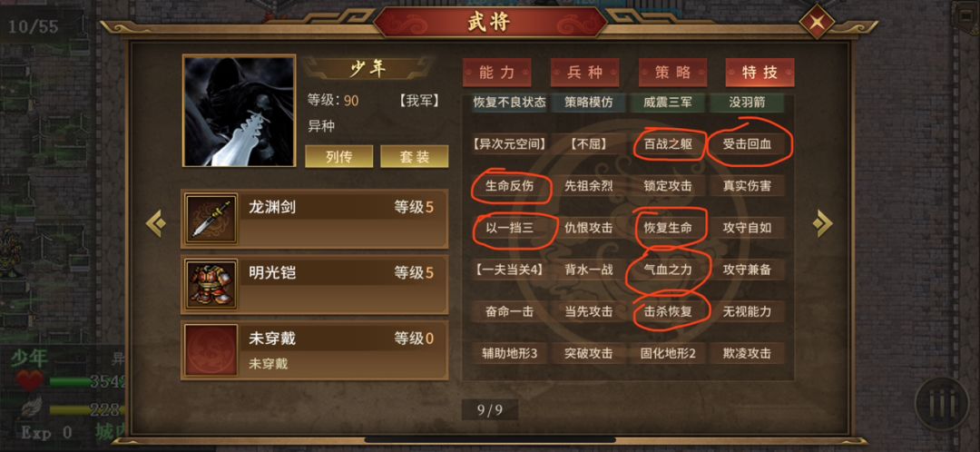This screenshot has width=980, height=452.
Task: Tap the feather icon under the heart
Action: 30,408
